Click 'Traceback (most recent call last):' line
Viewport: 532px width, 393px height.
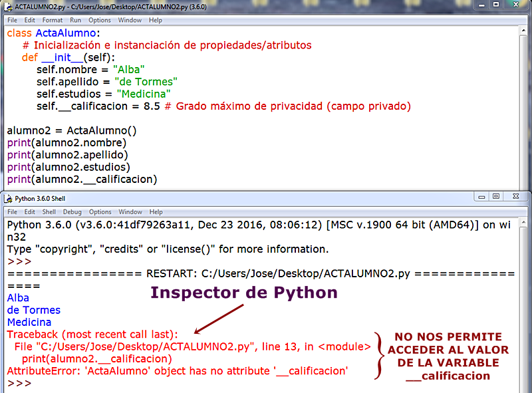(x=92, y=334)
